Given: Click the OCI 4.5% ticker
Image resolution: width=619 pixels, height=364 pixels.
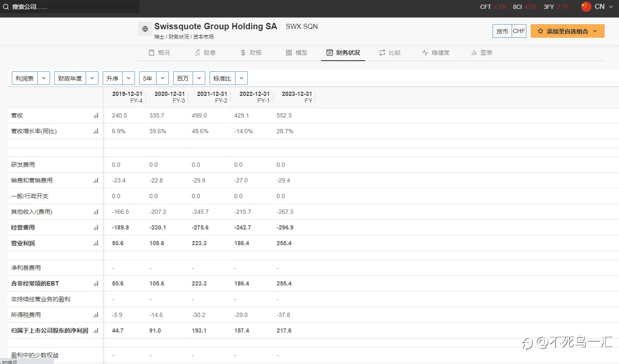Looking at the screenshot, I should tap(525, 7).
